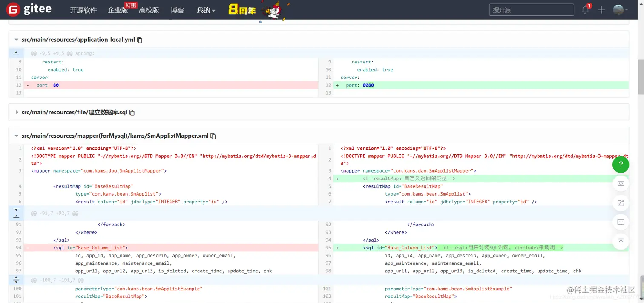Click the share external-link floating icon
Image resolution: width=644 pixels, height=303 pixels.
pos(621,203)
